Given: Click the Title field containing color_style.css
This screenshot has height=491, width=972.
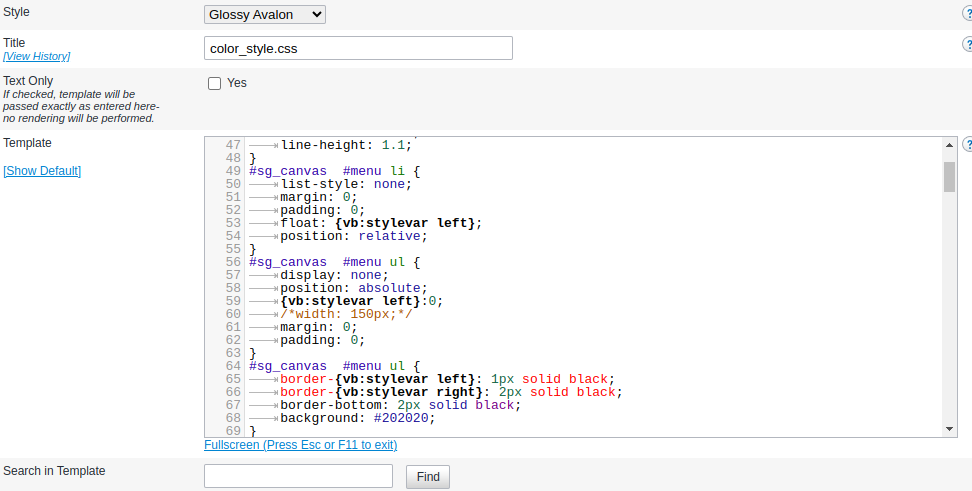Looking at the screenshot, I should (x=358, y=48).
